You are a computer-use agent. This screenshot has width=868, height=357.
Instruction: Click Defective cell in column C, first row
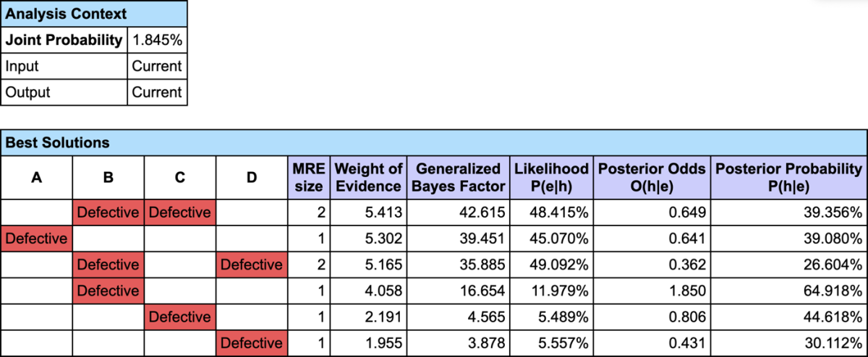[180, 212]
